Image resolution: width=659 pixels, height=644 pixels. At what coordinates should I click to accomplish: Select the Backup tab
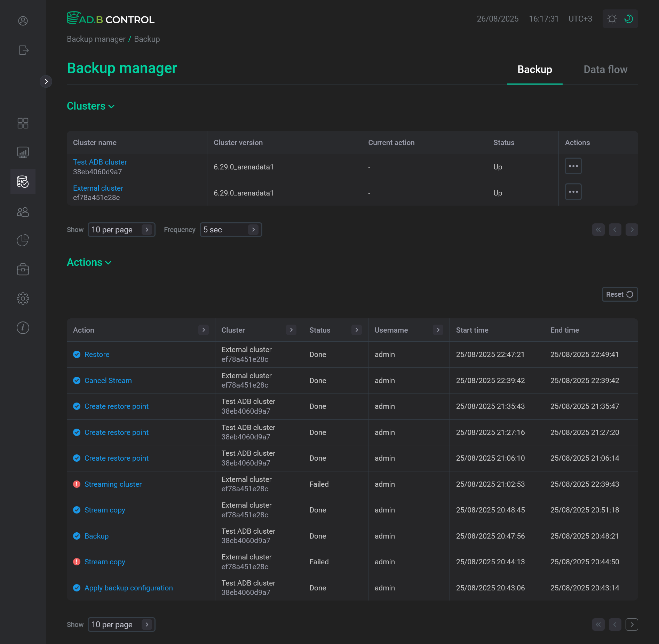(x=534, y=70)
